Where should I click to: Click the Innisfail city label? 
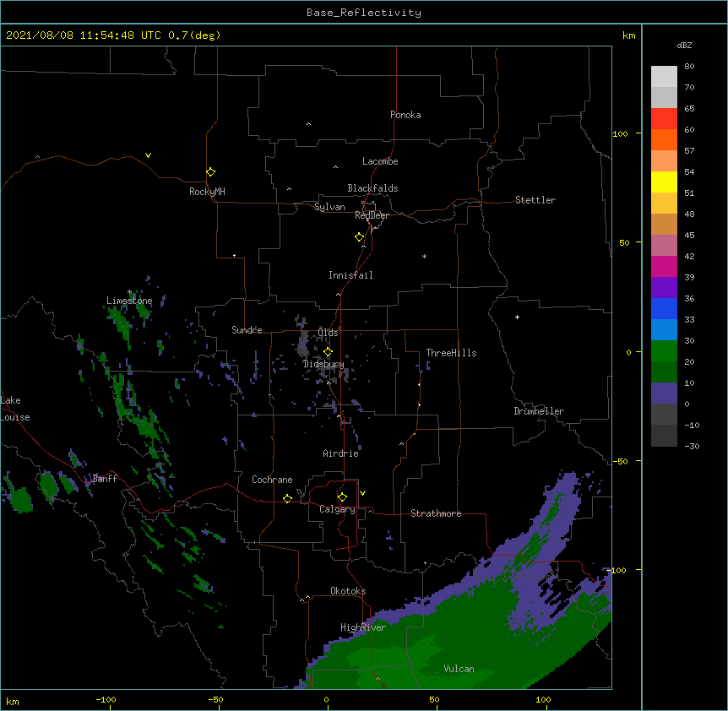pos(350,275)
